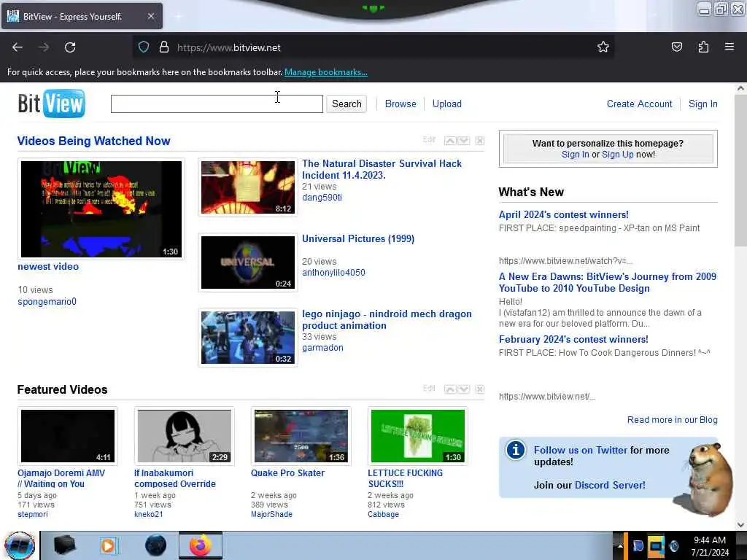Open the Windows Start orb
747x560 pixels.
[20, 545]
